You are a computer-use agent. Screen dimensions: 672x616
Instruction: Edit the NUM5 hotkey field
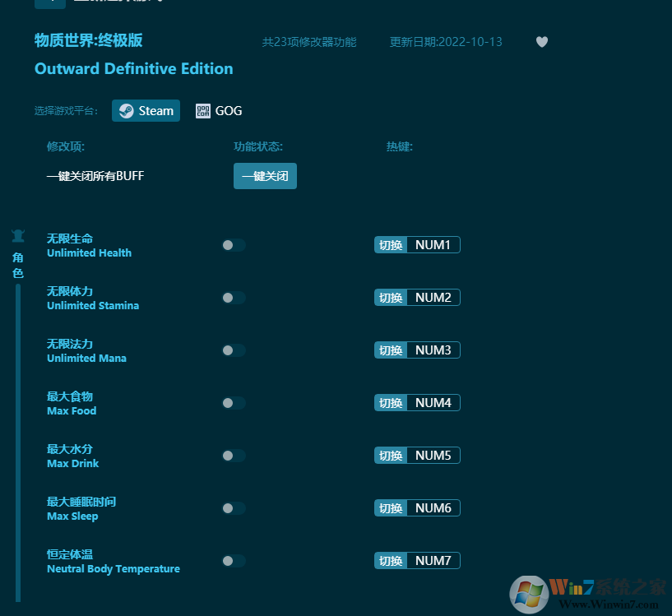pos(433,456)
